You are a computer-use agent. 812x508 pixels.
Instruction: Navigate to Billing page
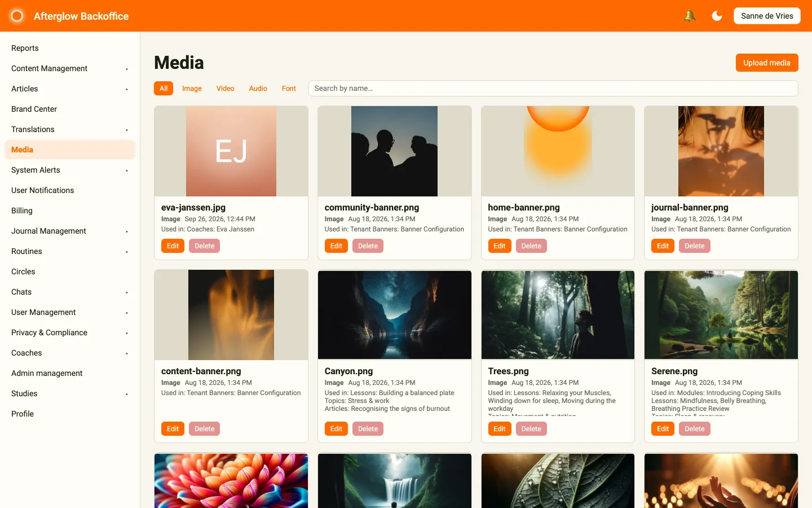(x=70, y=211)
